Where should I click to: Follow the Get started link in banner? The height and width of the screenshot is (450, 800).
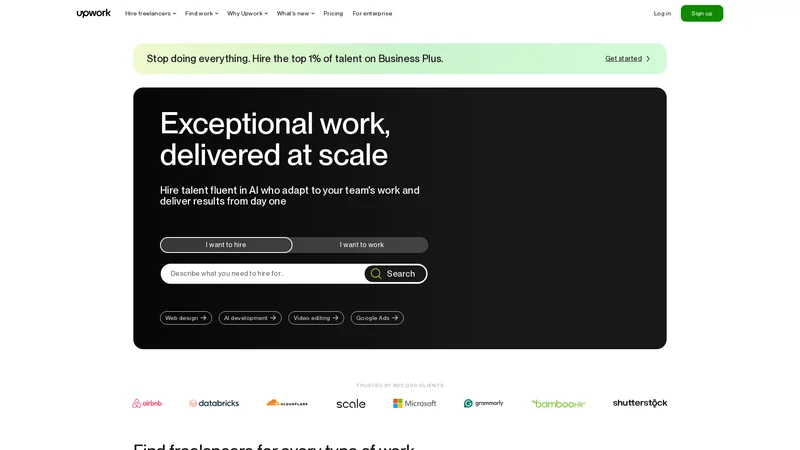[x=624, y=58]
